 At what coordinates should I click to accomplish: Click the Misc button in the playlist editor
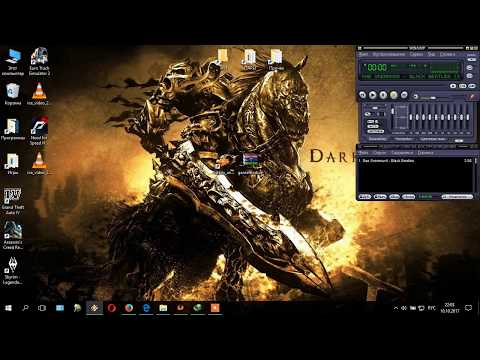409,197
